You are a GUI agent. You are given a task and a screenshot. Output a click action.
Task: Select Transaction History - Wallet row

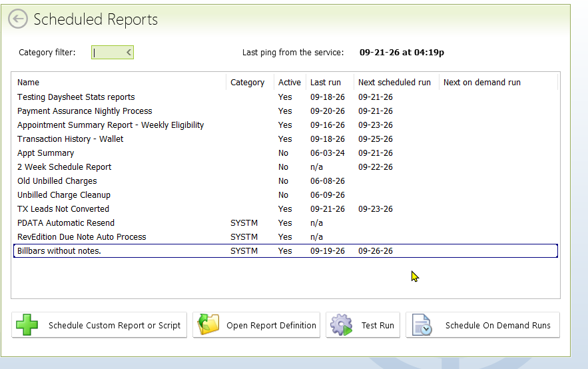coord(286,139)
